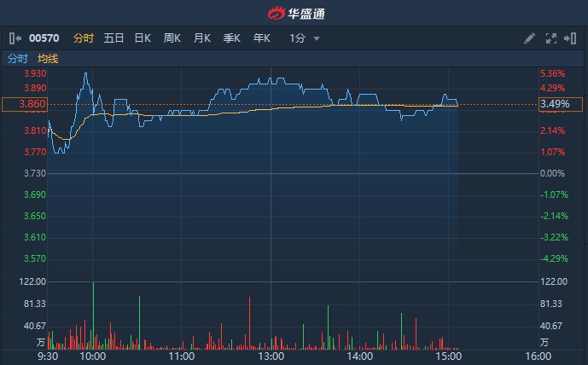
Task: Click the stock code 00570
Action: [43, 38]
